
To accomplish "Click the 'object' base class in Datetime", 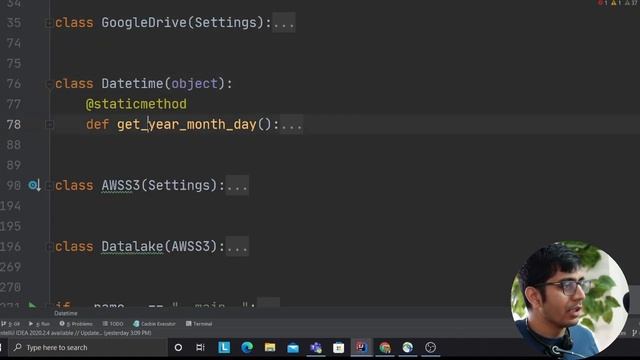I will [x=194, y=84].
